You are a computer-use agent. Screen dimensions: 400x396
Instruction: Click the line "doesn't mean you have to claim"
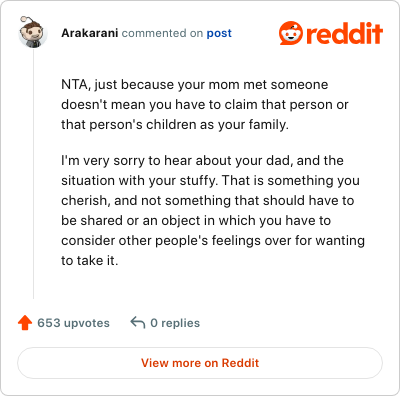[205, 105]
